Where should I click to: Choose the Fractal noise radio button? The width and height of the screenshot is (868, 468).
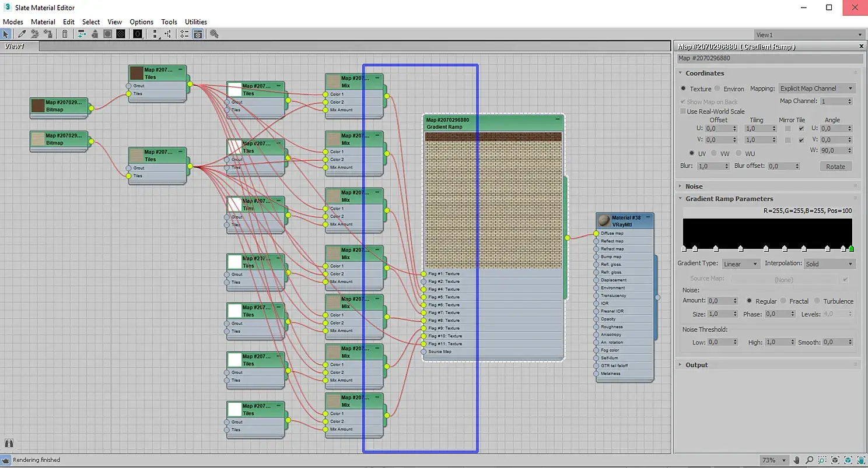783,301
